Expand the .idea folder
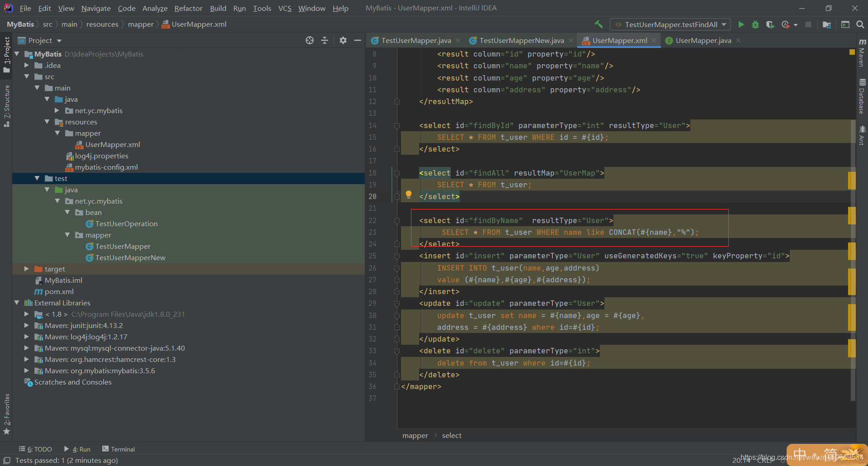The height and width of the screenshot is (466, 868). click(x=27, y=65)
